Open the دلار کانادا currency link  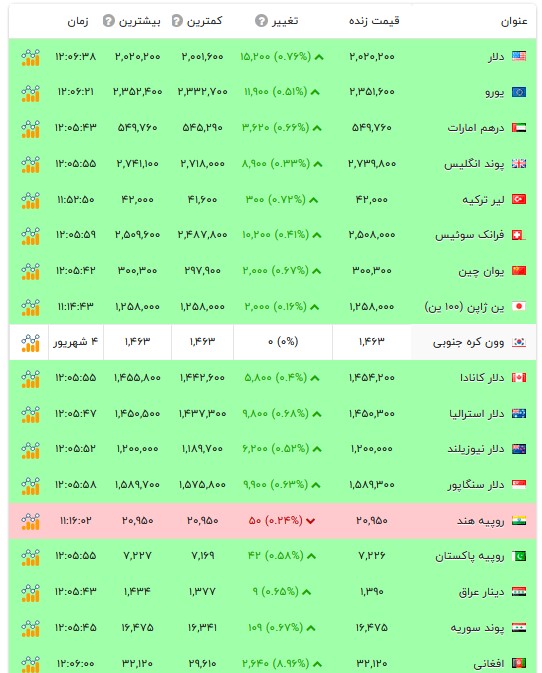pos(482,378)
